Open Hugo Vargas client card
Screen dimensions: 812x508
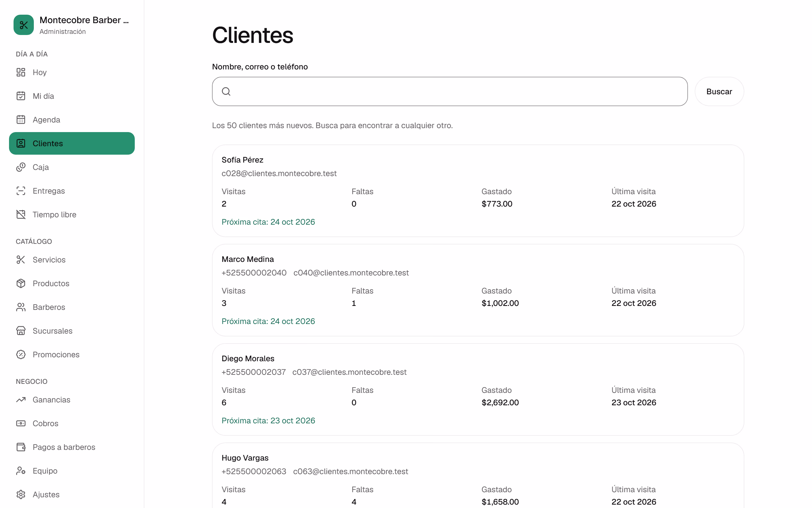coord(478,476)
